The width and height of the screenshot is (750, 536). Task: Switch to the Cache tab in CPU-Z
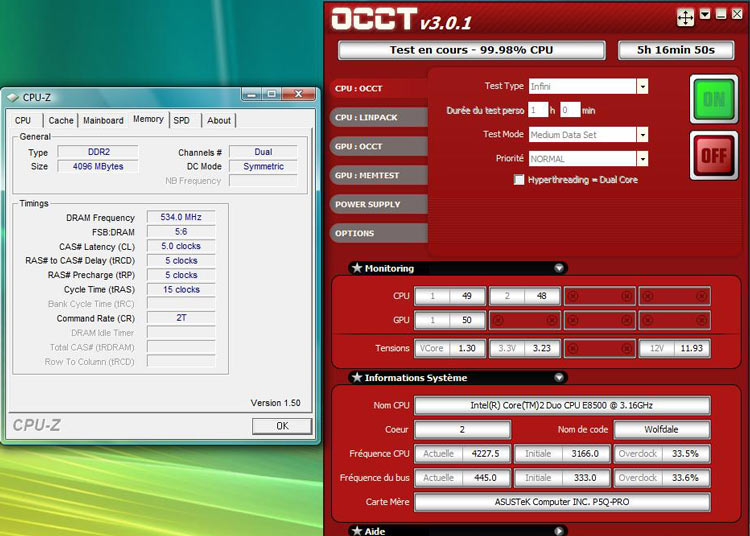click(x=61, y=120)
